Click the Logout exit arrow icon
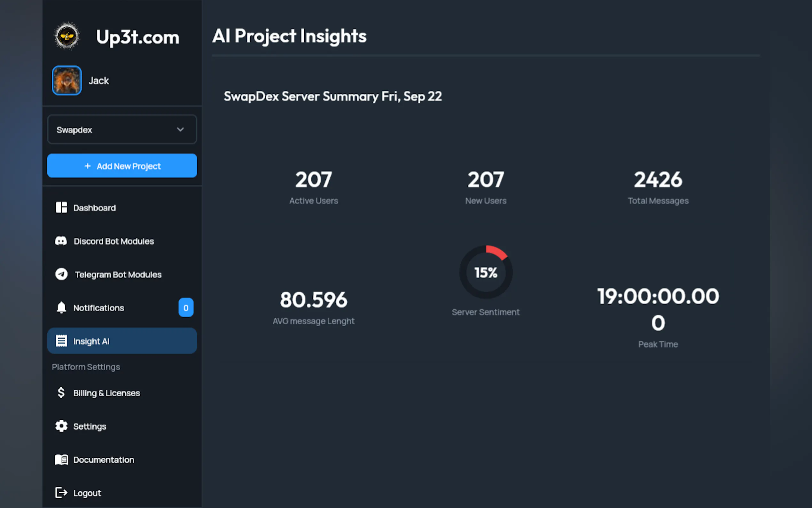 click(61, 493)
